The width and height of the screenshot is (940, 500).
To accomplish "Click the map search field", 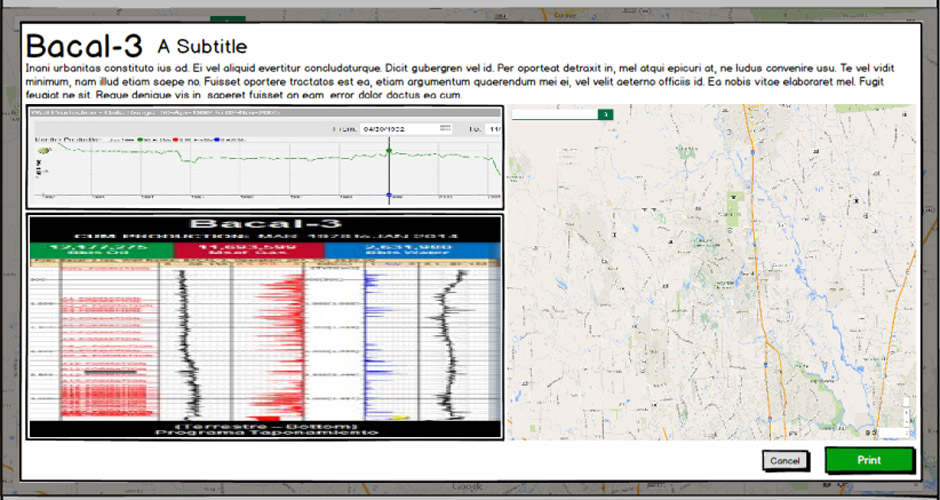I will click(554, 115).
